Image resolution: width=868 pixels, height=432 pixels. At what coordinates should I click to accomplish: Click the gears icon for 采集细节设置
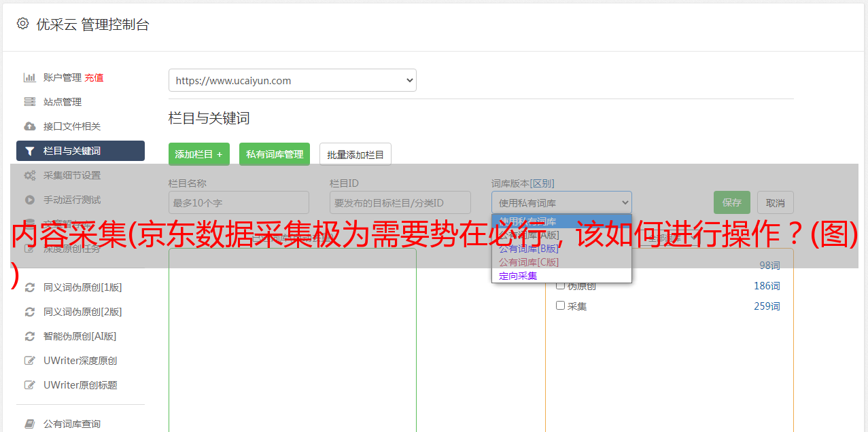pos(30,175)
